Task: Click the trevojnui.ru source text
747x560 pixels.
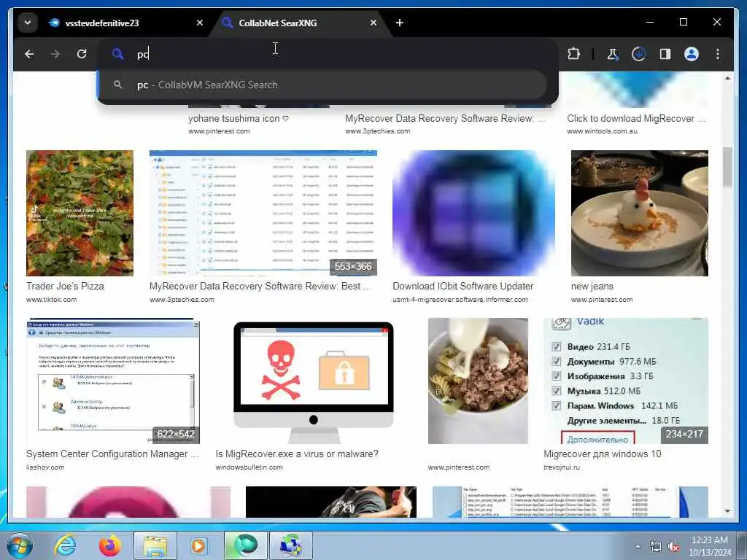Action: click(x=562, y=467)
